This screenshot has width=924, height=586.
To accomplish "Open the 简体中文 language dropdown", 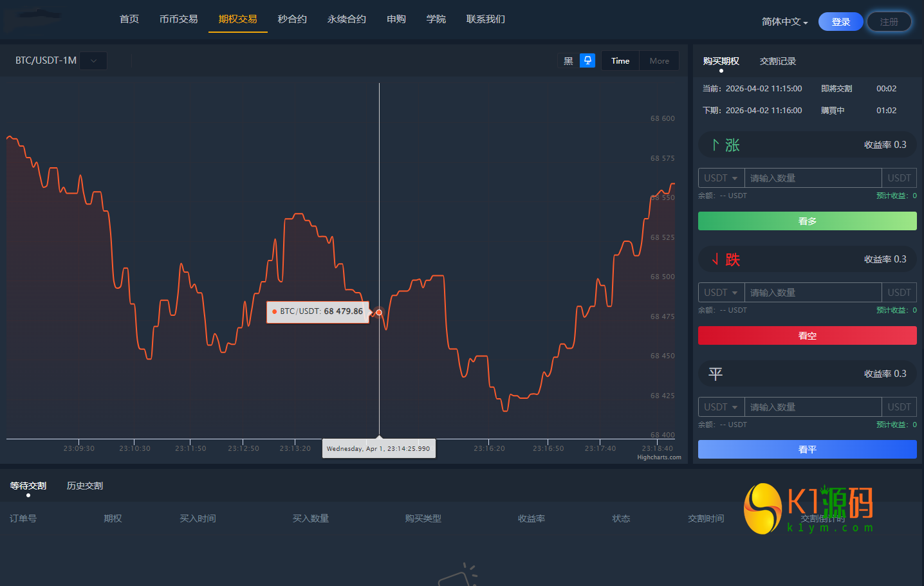I will coord(784,21).
